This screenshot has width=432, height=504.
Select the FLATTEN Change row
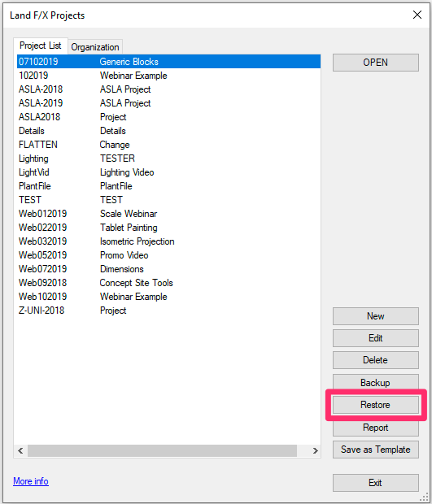tap(168, 145)
